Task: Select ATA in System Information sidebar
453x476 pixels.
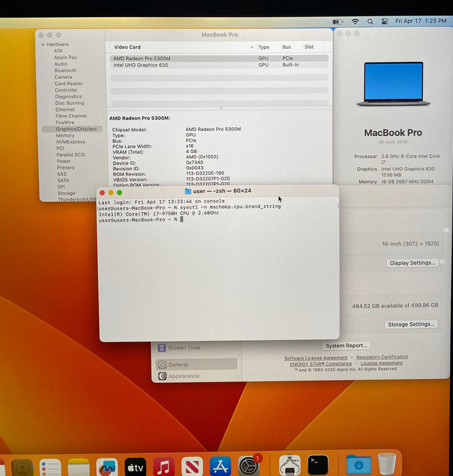Action: click(x=58, y=51)
